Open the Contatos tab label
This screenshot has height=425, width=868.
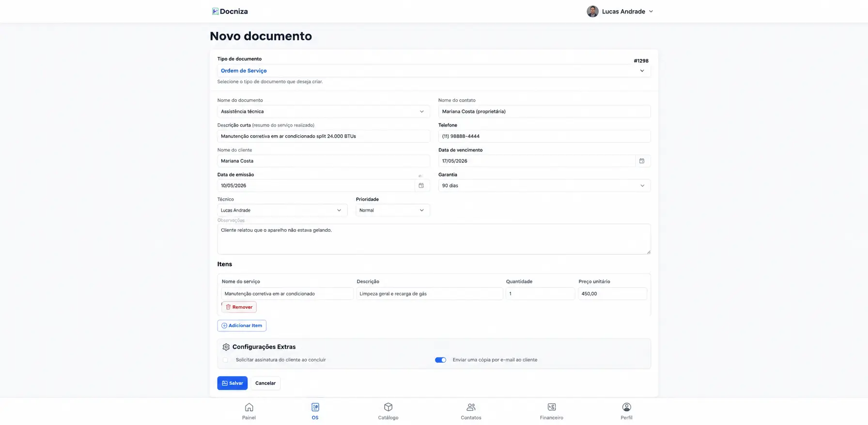(471, 418)
